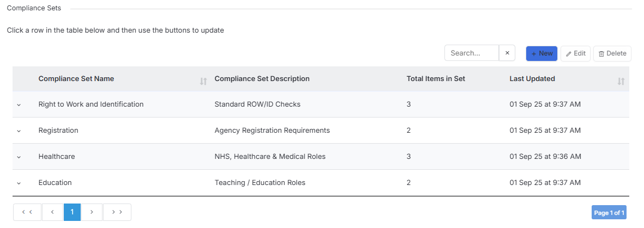
Task: Click the Delete button with trash icon
Action: (x=612, y=53)
